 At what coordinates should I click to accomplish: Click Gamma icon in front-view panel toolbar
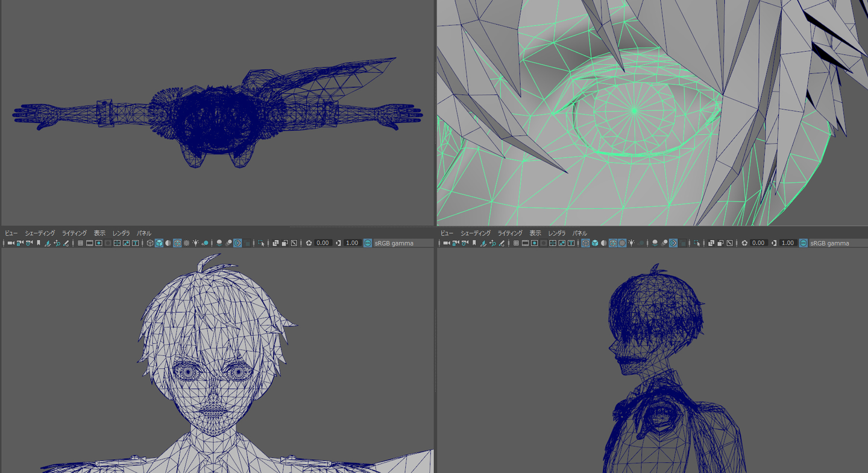[x=338, y=243]
